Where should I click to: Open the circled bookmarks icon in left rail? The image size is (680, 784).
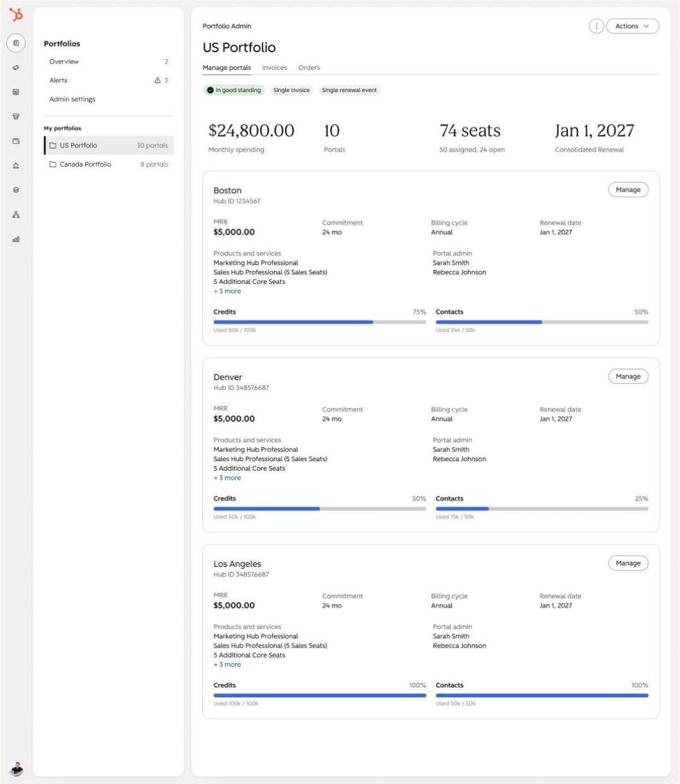[16, 43]
